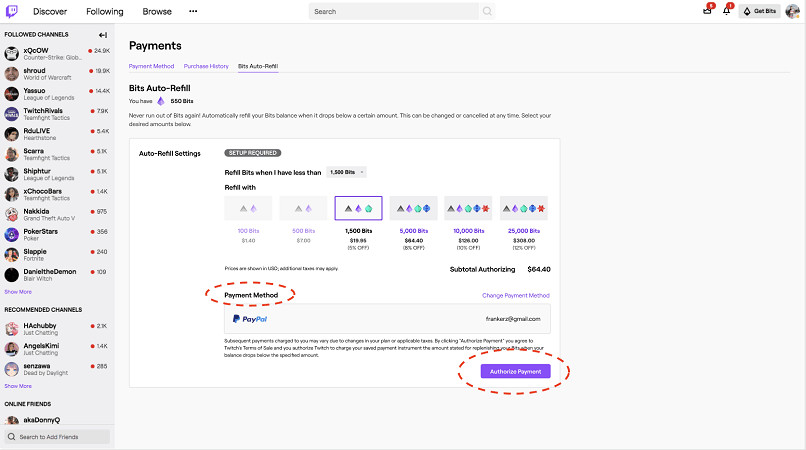Show more followed channels

[18, 292]
